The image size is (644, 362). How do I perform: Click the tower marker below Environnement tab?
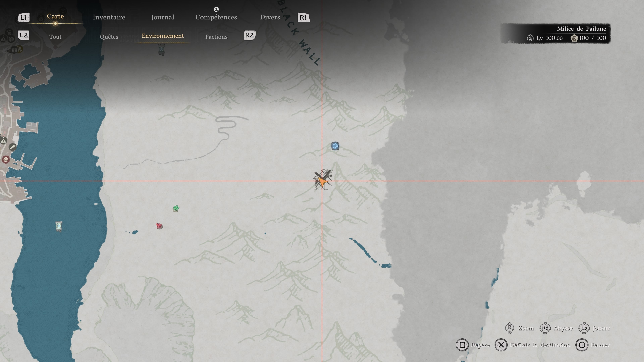pos(162,50)
